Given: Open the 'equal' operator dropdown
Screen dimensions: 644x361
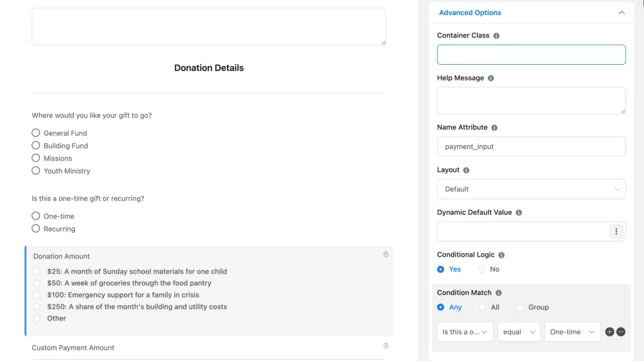Looking at the screenshot, I should [x=519, y=332].
